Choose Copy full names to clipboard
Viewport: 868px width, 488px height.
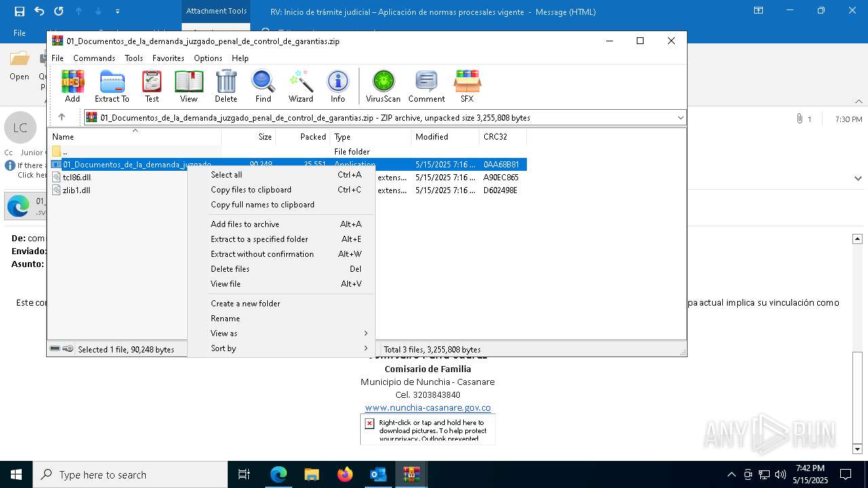(x=281, y=205)
